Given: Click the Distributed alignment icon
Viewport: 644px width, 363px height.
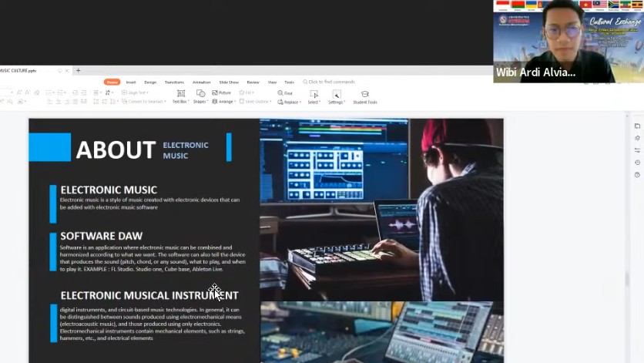Looking at the screenshot, I should click(x=84, y=102).
